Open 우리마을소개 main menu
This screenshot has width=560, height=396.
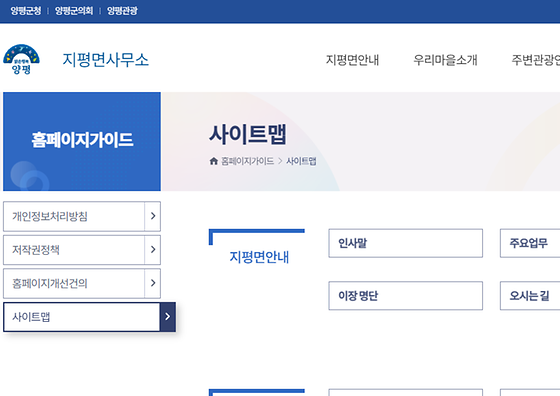coord(445,60)
